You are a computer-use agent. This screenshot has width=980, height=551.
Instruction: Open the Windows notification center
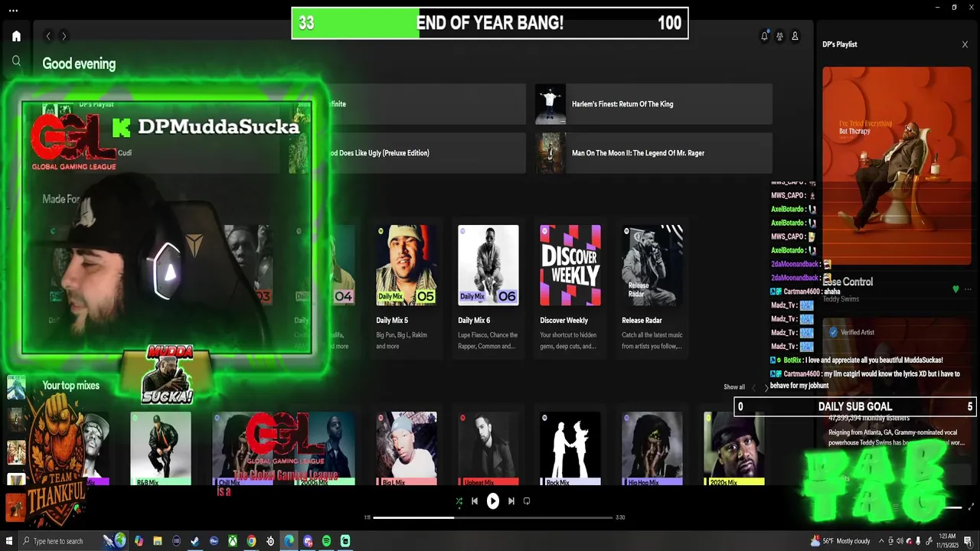point(968,541)
